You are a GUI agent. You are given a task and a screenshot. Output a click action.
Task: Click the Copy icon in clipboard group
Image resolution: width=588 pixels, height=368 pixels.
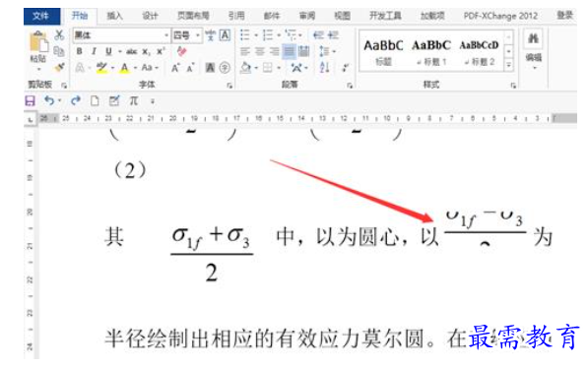click(x=59, y=51)
